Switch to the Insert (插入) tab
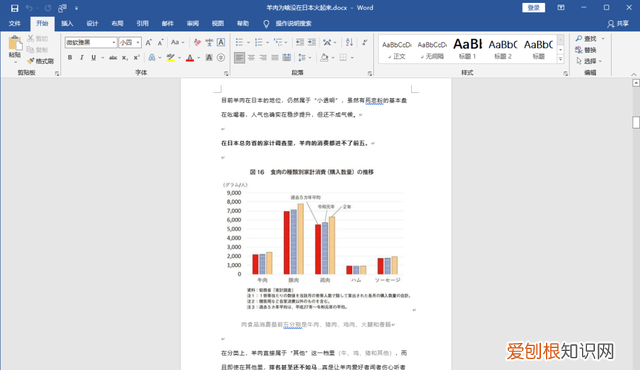This screenshot has height=370, width=640. click(67, 24)
